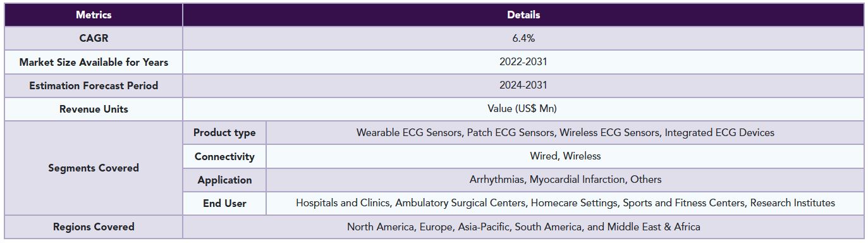
Task: Select the End User sub-label
Action: coord(224,203)
